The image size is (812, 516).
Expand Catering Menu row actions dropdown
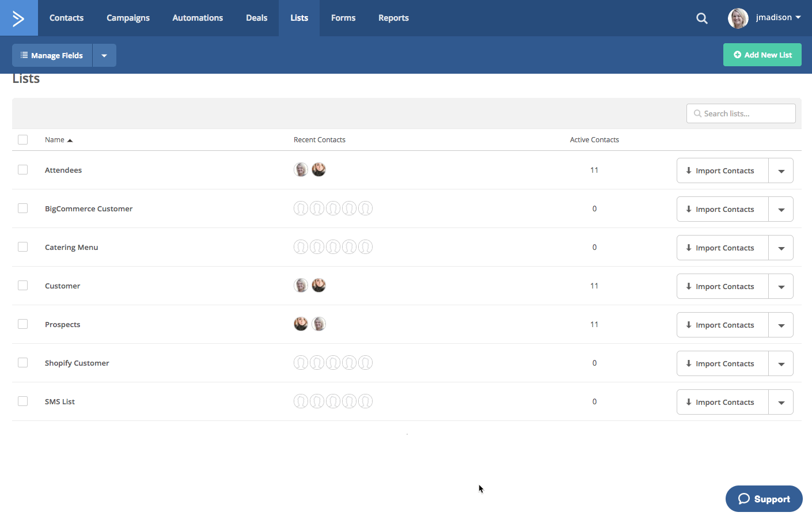click(781, 248)
